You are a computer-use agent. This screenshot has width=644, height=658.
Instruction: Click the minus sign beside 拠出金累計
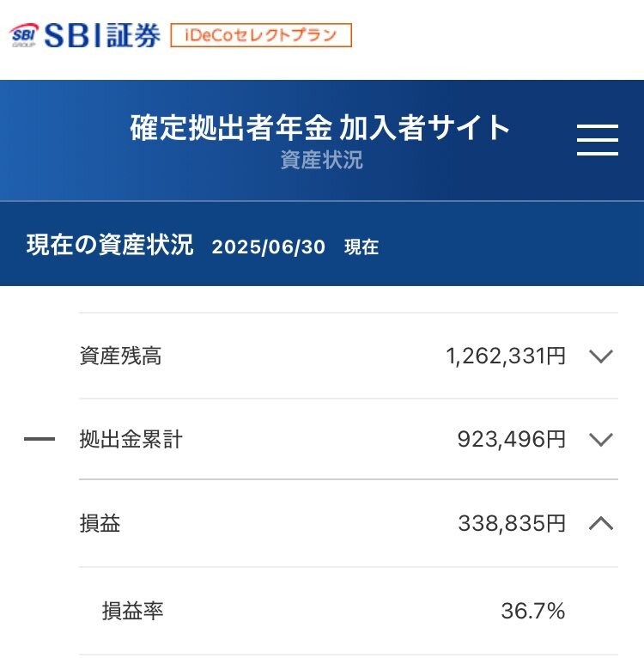point(39,439)
